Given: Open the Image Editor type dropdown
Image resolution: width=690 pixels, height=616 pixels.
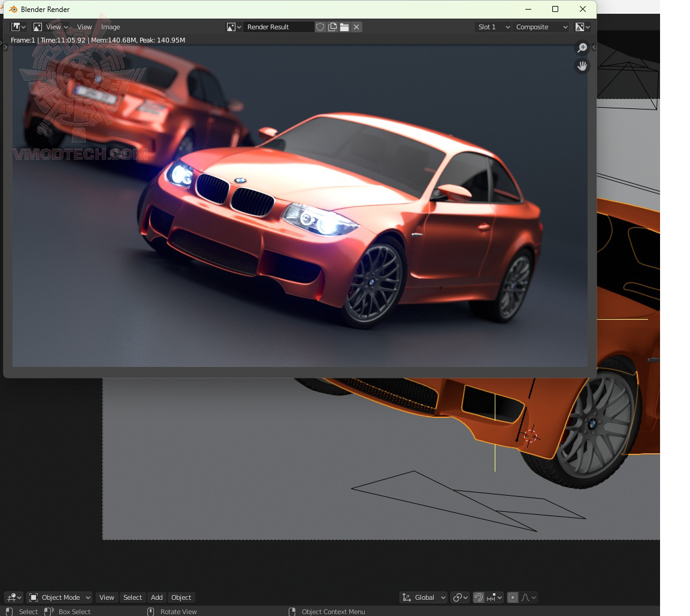Looking at the screenshot, I should 18,27.
